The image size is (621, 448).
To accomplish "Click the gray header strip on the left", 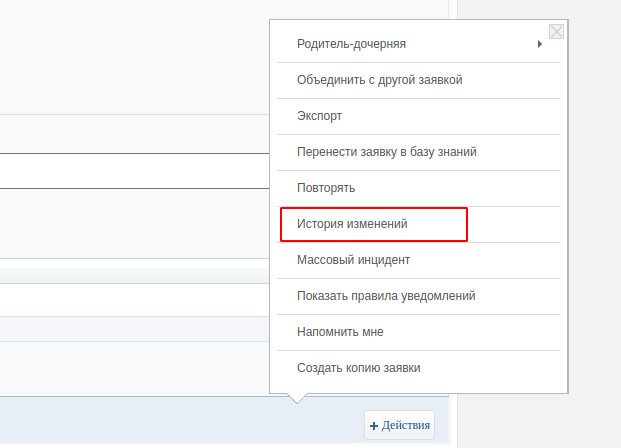I will 134,276.
